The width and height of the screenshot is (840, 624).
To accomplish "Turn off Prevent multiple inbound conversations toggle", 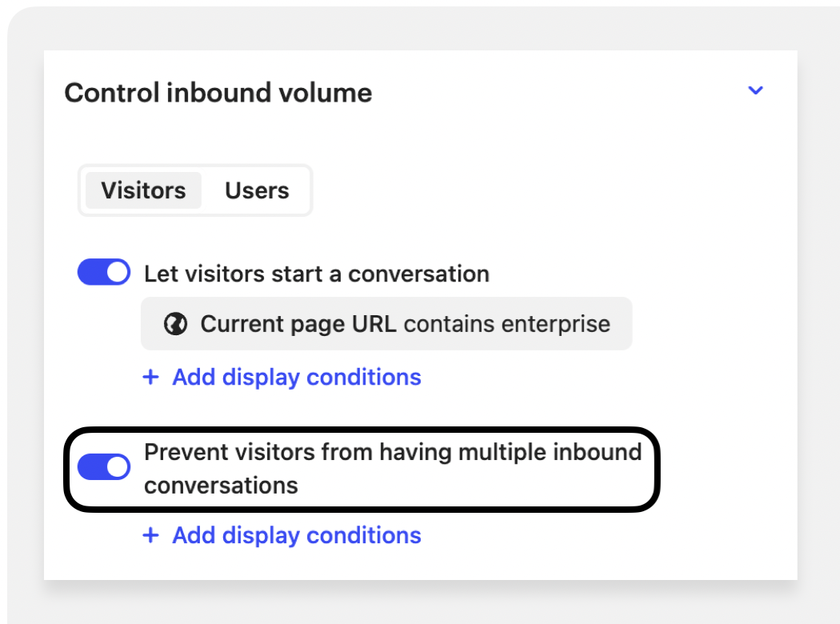I will tap(104, 468).
